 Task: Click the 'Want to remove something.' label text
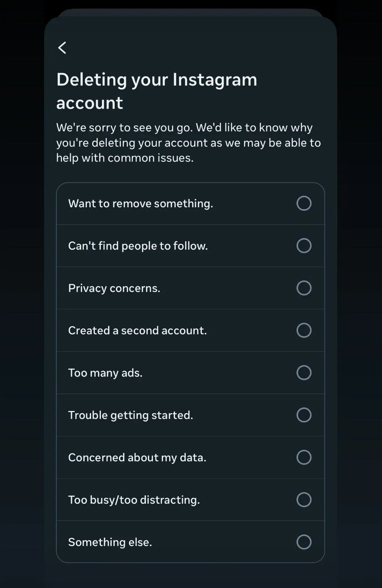point(140,204)
